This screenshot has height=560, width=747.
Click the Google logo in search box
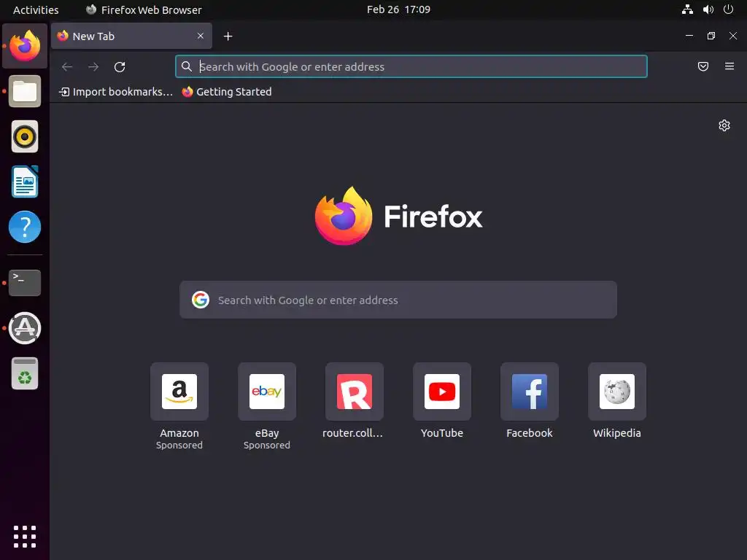pos(201,300)
